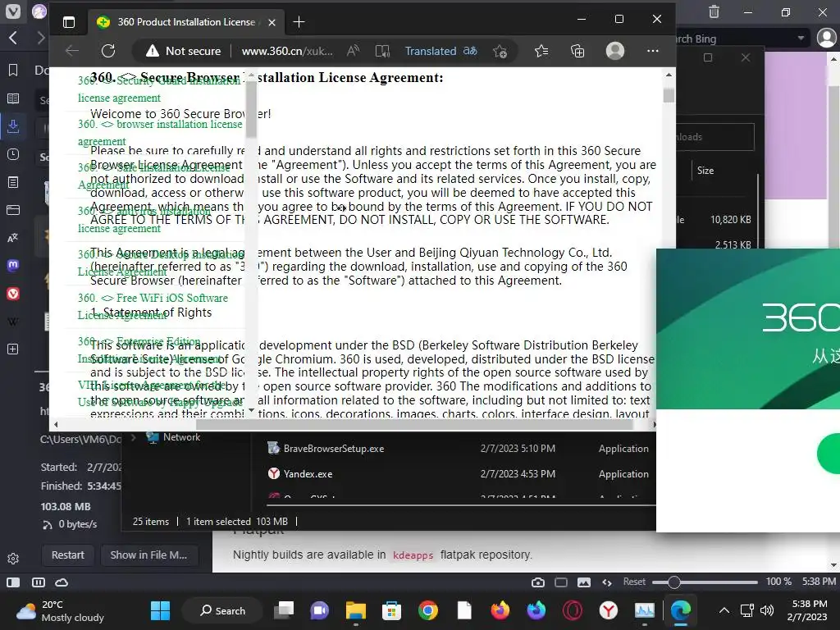Click the Edge address bar URL
This screenshot has width=840, height=630.
(287, 51)
